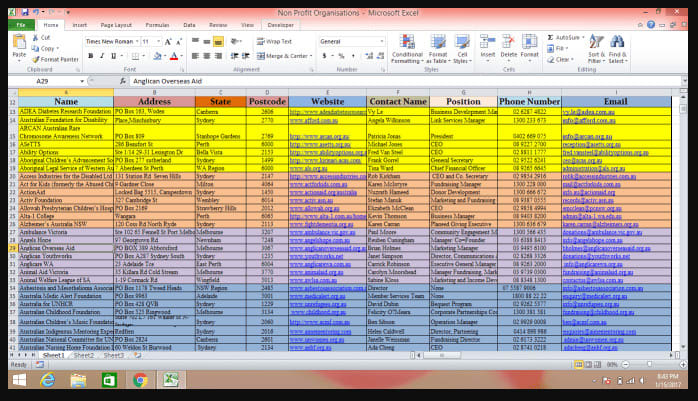Image resolution: width=698 pixels, height=401 pixels.
Task: Open the Page Layout ribbon tab
Action: coord(115,24)
